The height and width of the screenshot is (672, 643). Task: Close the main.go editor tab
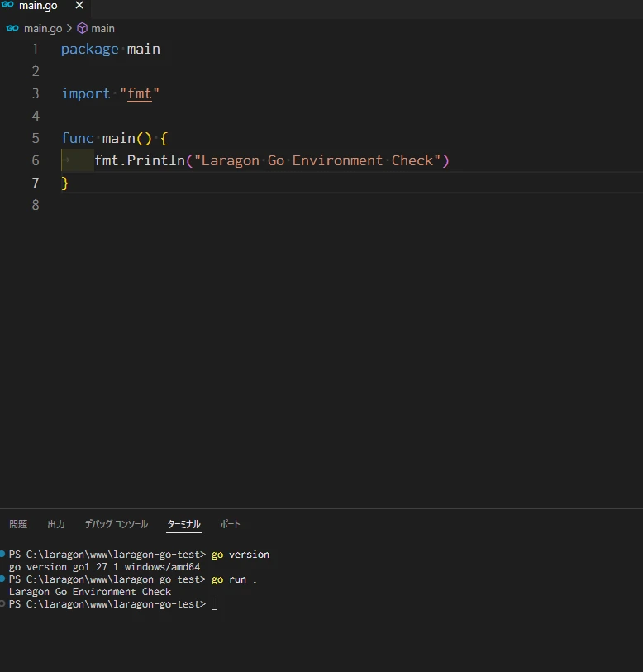(79, 6)
